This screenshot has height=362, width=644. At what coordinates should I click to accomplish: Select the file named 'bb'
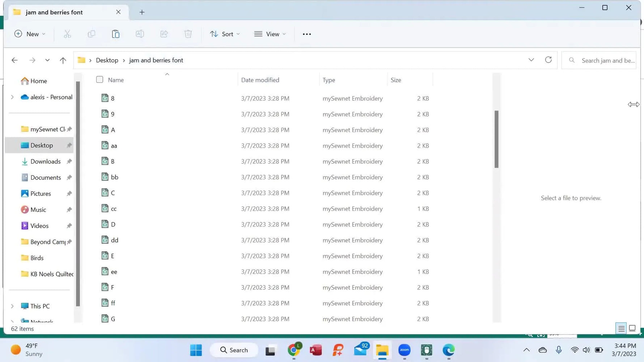(x=115, y=177)
